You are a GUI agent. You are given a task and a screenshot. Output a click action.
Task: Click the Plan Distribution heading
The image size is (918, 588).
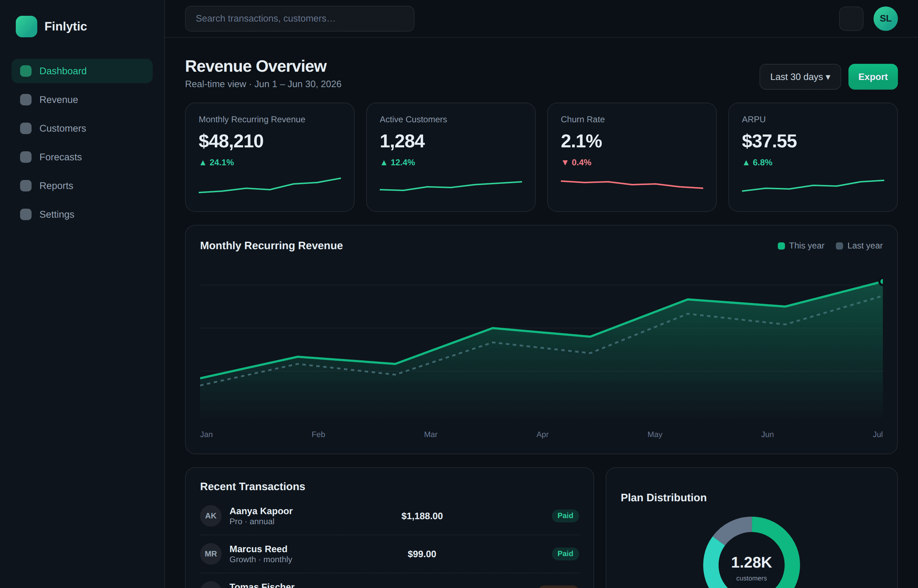pyautogui.click(x=663, y=498)
